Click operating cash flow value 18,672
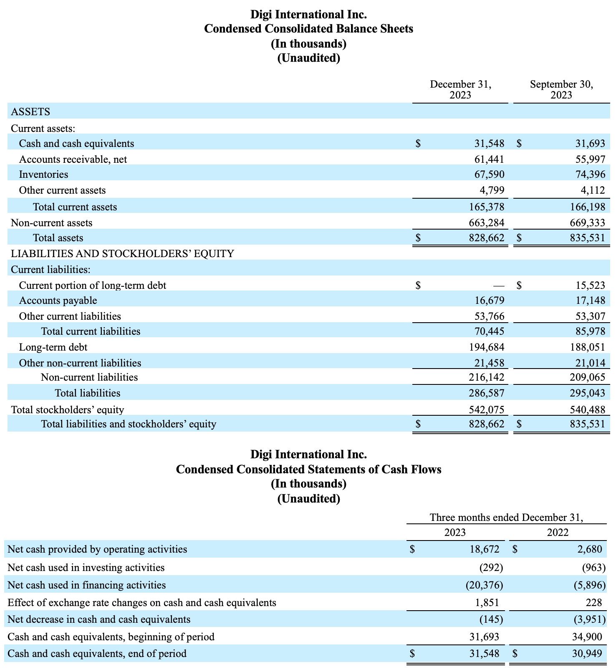This screenshot has width=616, height=672. click(484, 549)
